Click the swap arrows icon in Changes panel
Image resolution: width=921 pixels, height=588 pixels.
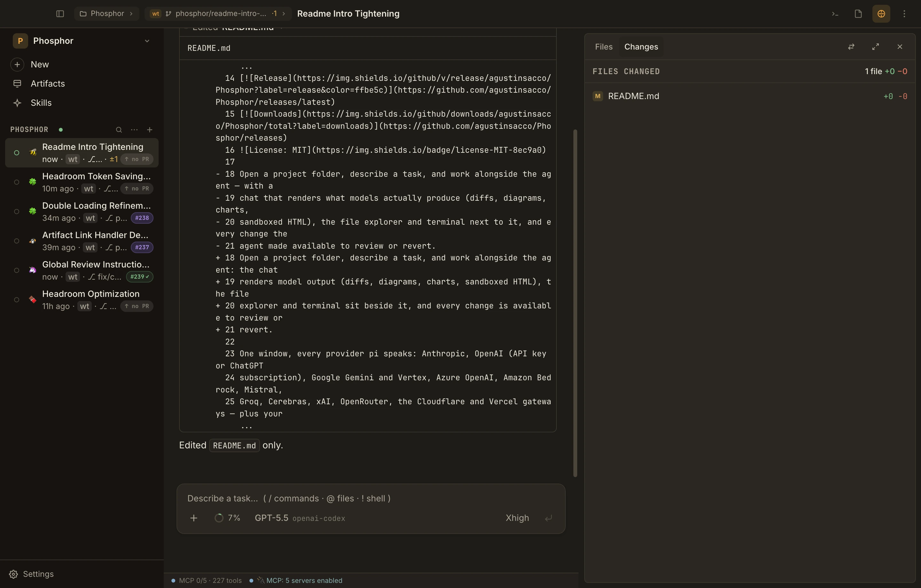[851, 47]
